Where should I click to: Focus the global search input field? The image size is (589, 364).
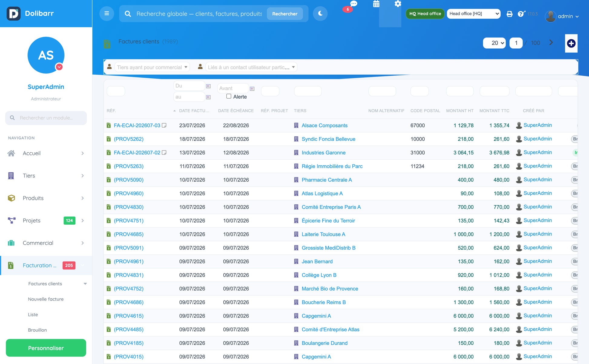(x=199, y=14)
